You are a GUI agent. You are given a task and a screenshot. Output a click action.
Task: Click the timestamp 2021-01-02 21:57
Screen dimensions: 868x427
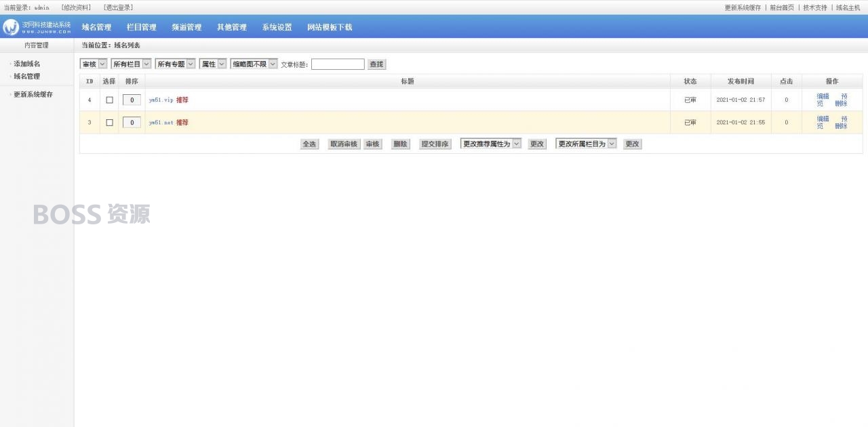(x=741, y=100)
